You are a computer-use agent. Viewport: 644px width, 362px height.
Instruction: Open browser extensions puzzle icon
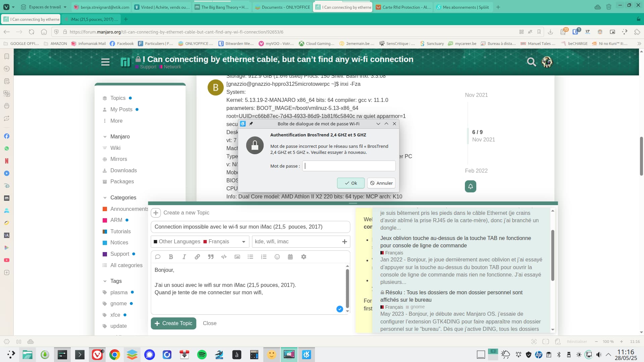tap(637, 32)
